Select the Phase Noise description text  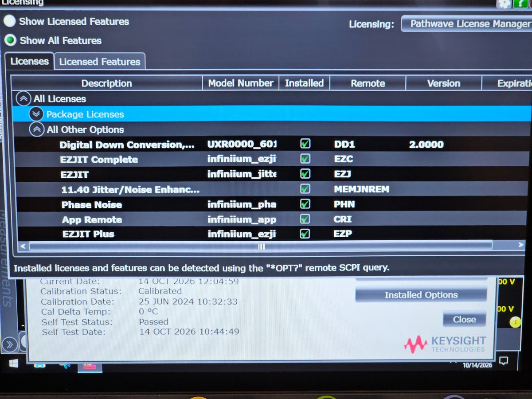[x=92, y=204]
